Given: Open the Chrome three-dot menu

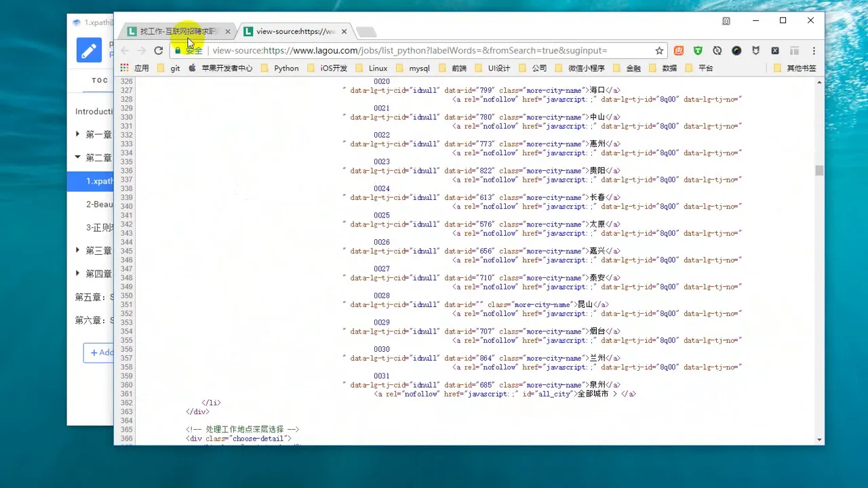Looking at the screenshot, I should [x=814, y=51].
